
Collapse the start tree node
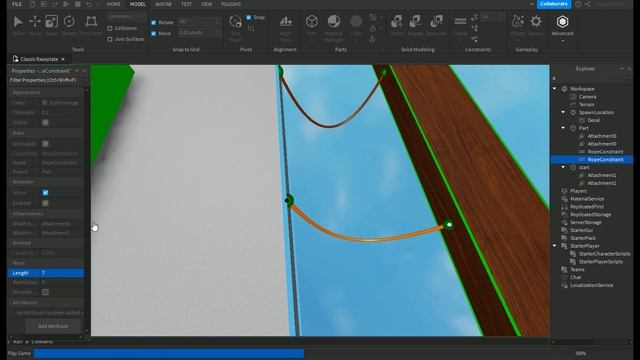(x=563, y=167)
